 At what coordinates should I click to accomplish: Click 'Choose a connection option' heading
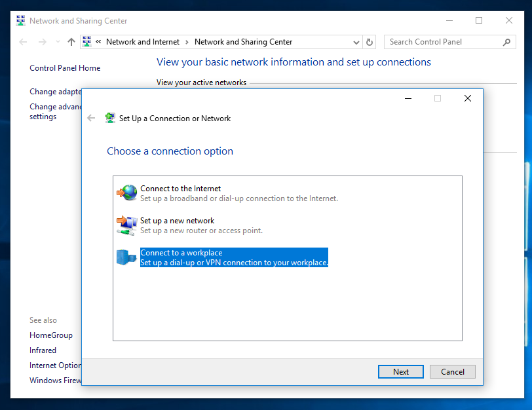tap(170, 151)
